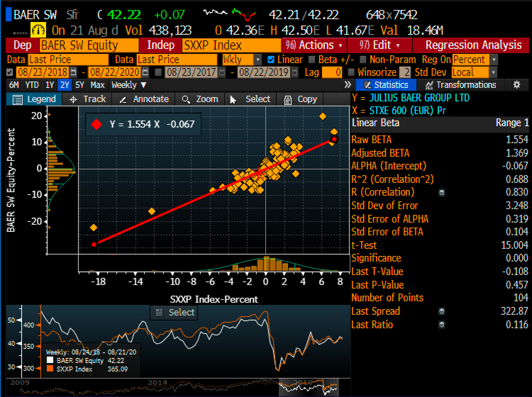The height and width of the screenshot is (397, 532).
Task: Click the Raw BETA value 1.554
Action: click(517, 140)
